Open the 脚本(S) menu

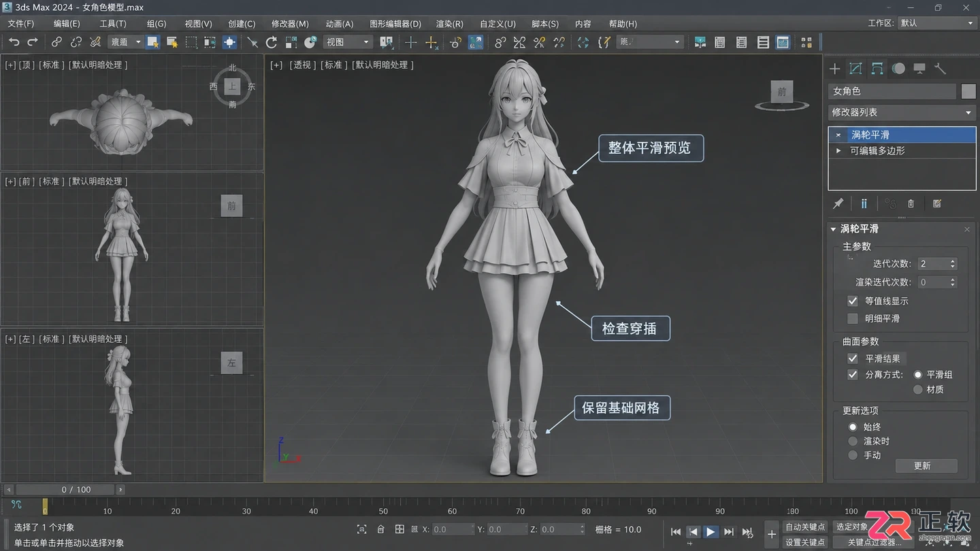point(545,24)
